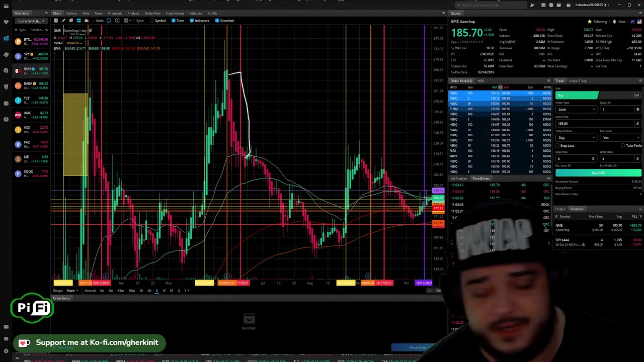Select the W weekly interval button
Image resolution: width=644 pixels, height=362 pixels.
pyautogui.click(x=164, y=291)
